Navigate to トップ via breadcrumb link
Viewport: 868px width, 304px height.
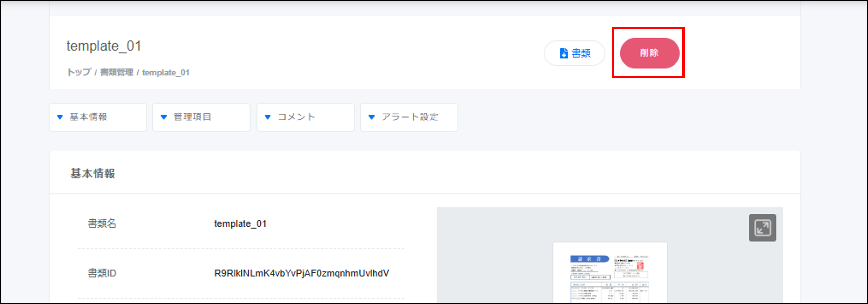point(79,72)
